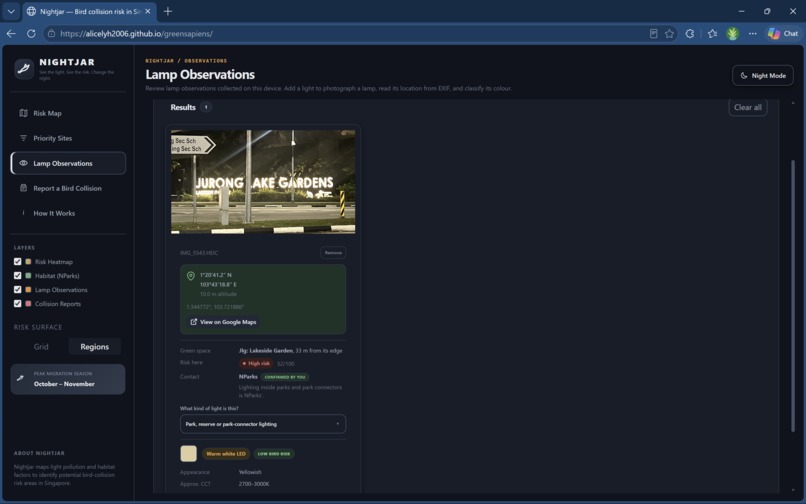
Task: Switch risk surface to Grid
Action: click(x=41, y=347)
